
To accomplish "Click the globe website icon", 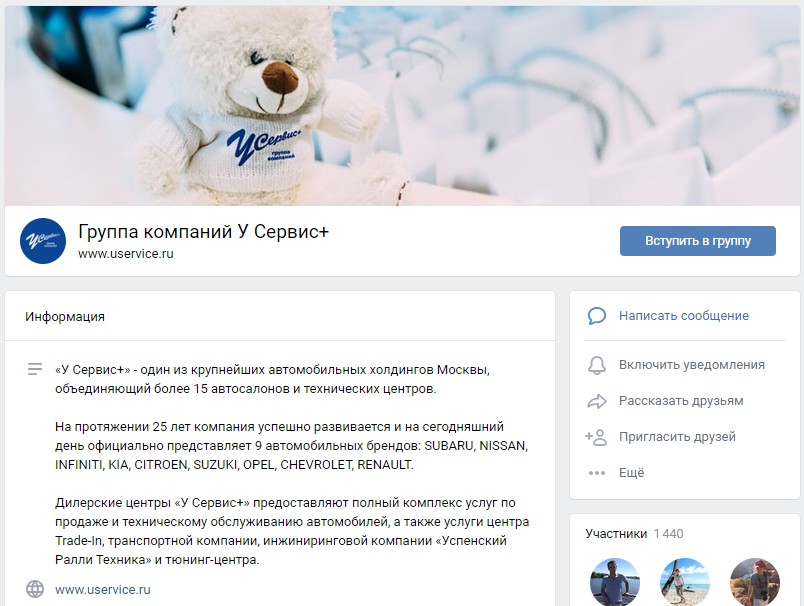I will click(x=35, y=589).
